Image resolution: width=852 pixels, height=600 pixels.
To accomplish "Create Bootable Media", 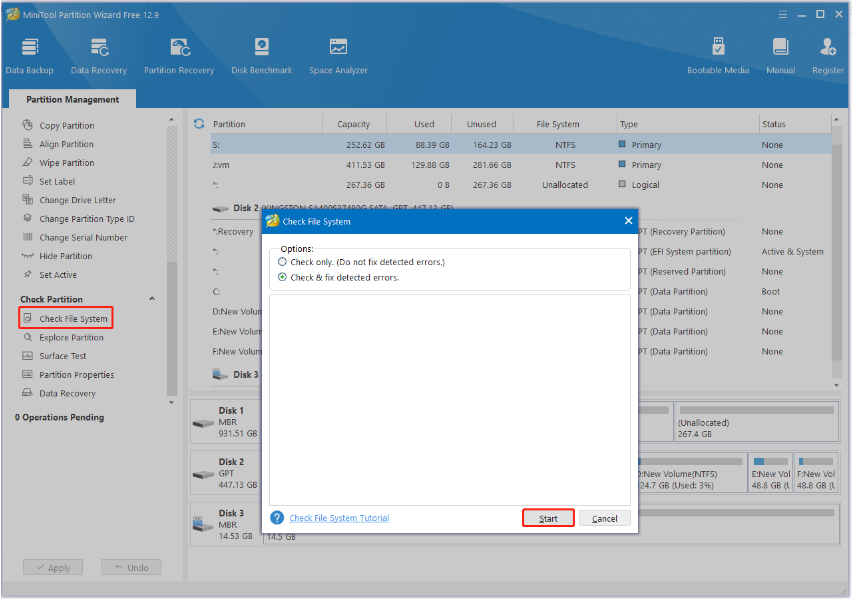I will tap(718, 55).
